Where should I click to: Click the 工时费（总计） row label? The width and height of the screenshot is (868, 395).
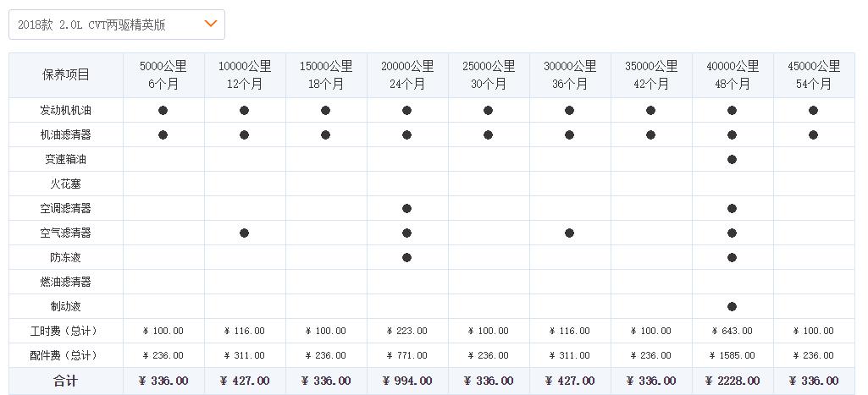(x=66, y=332)
